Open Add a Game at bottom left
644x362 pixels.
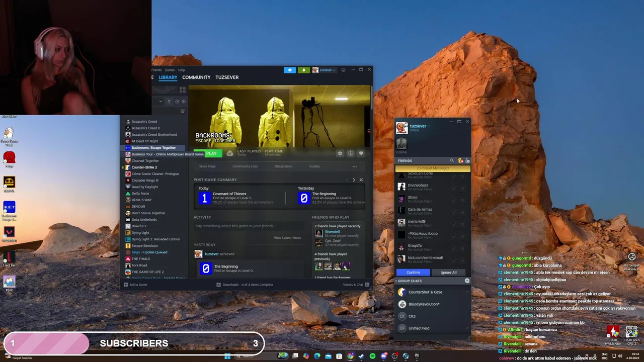point(135,285)
